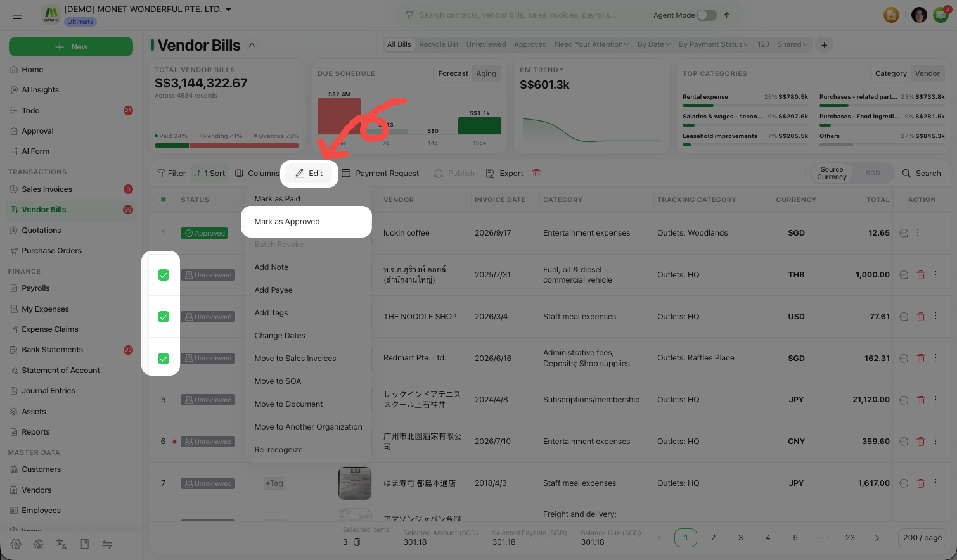Open the green chat messages icon
957x560 pixels.
941,15
